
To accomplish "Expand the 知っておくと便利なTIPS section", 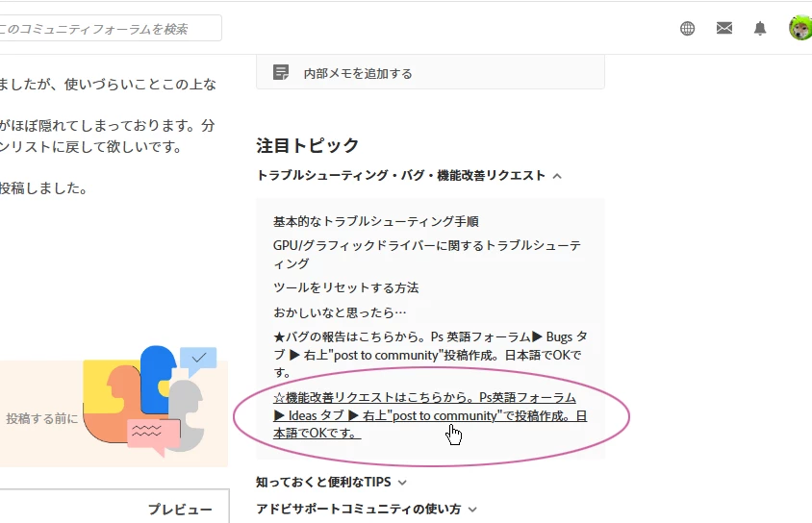I will pyautogui.click(x=331, y=482).
